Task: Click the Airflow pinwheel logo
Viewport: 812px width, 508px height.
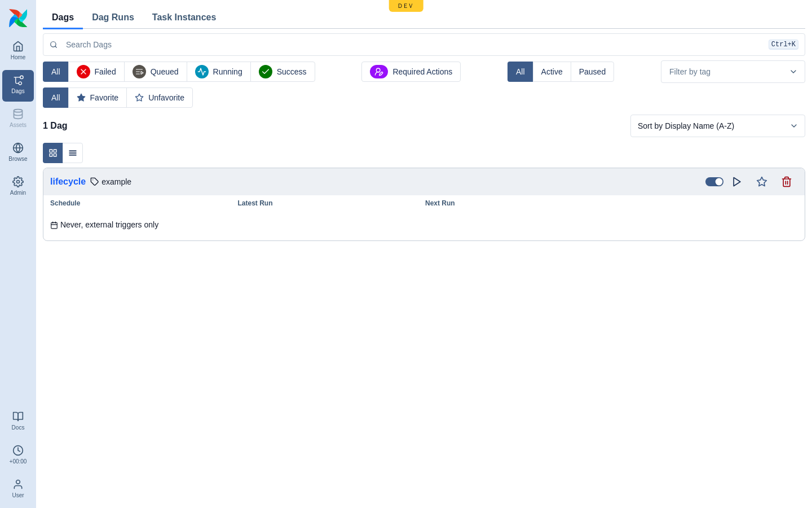Action: (18, 18)
